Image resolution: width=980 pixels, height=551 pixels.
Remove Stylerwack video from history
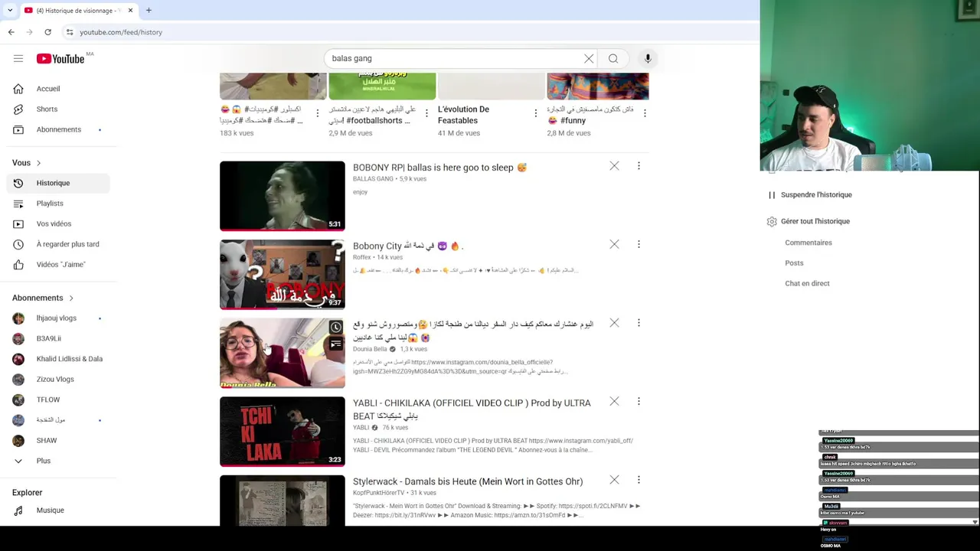(614, 480)
